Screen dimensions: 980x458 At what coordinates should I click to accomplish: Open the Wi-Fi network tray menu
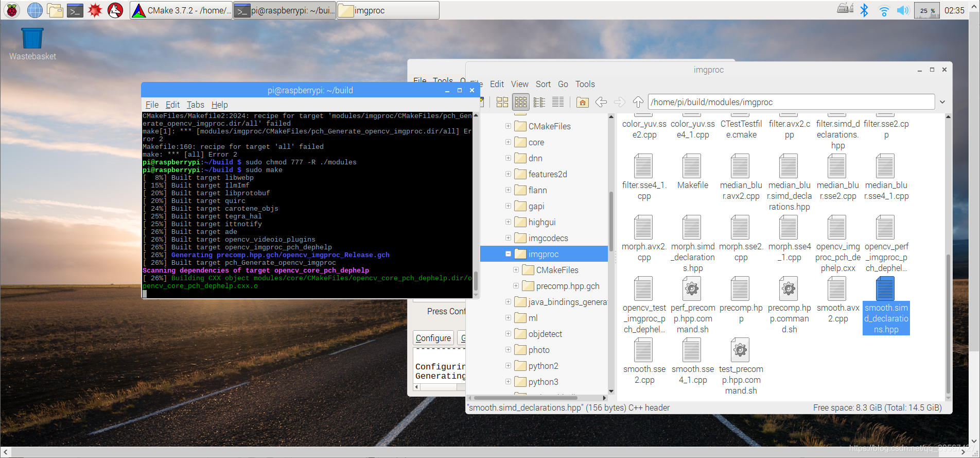point(884,10)
